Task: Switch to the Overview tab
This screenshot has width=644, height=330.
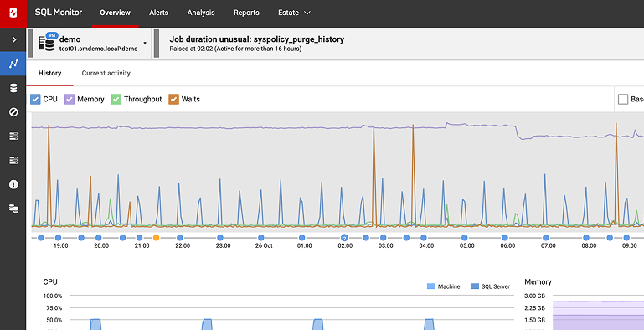Action: [115, 13]
